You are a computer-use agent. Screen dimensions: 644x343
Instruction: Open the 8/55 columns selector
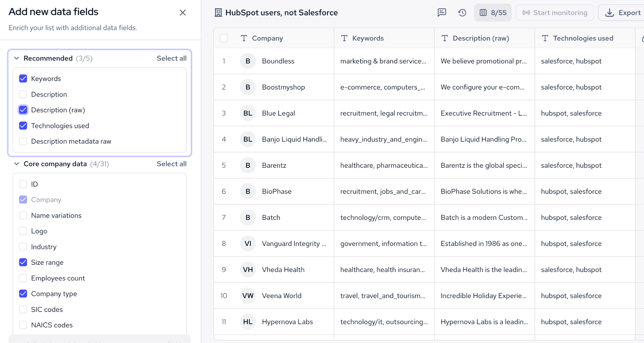click(493, 13)
